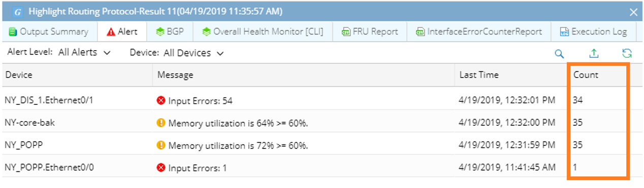Screen dimensions: 644x188
Task: Click the G application logo icon
Action: pyautogui.click(x=17, y=11)
